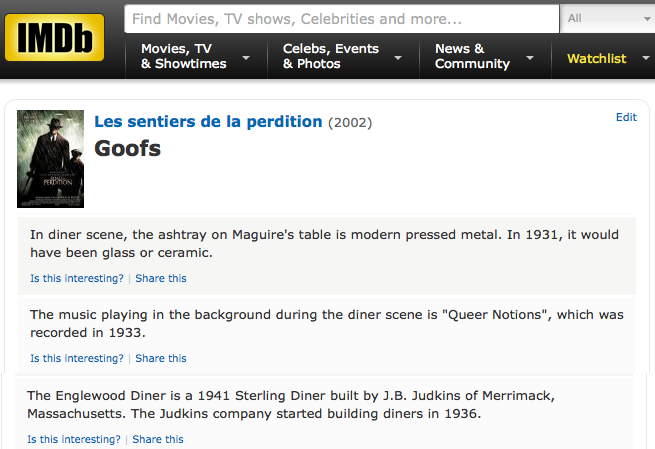Viewport: 655px width, 449px height.
Task: Open the All search category dropdown
Action: [x=606, y=18]
